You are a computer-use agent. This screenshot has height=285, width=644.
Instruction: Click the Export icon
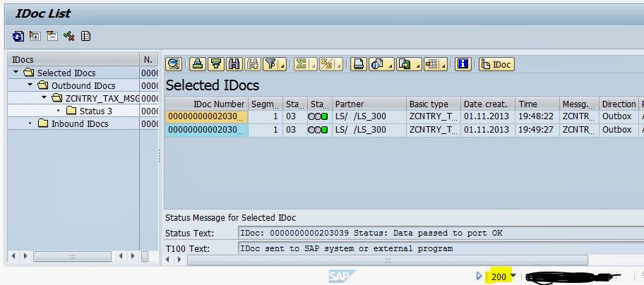(x=405, y=64)
